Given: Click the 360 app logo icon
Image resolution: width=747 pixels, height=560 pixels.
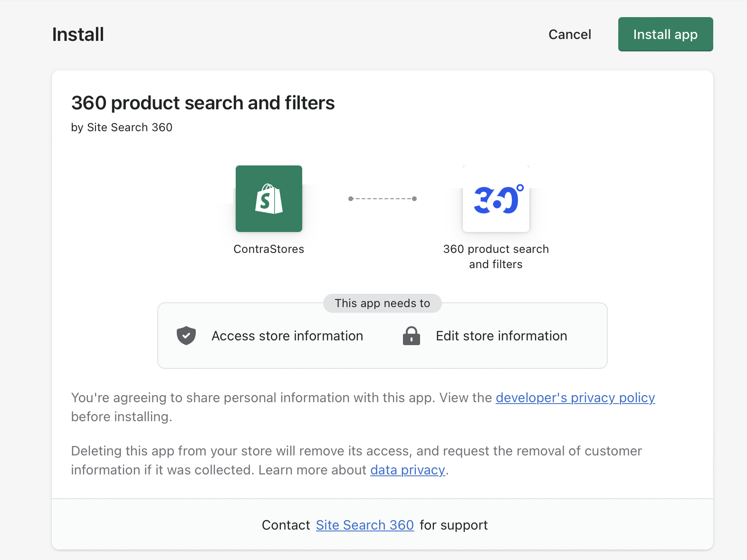Looking at the screenshot, I should pos(496,199).
